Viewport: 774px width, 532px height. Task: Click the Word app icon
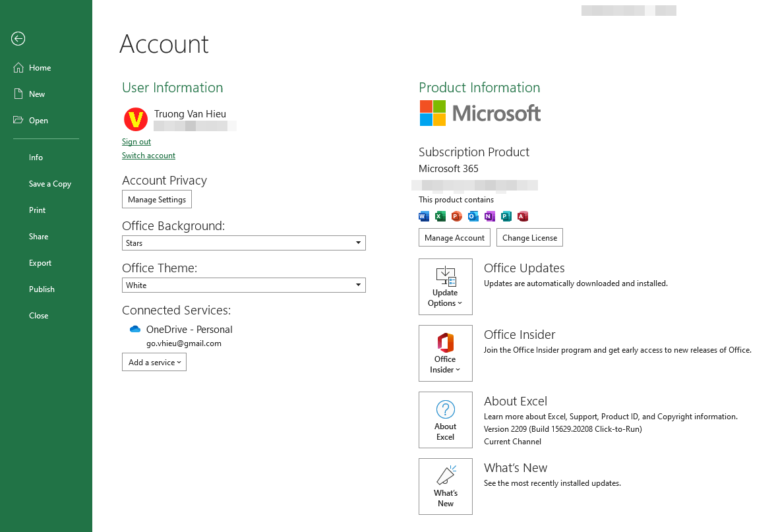click(423, 216)
